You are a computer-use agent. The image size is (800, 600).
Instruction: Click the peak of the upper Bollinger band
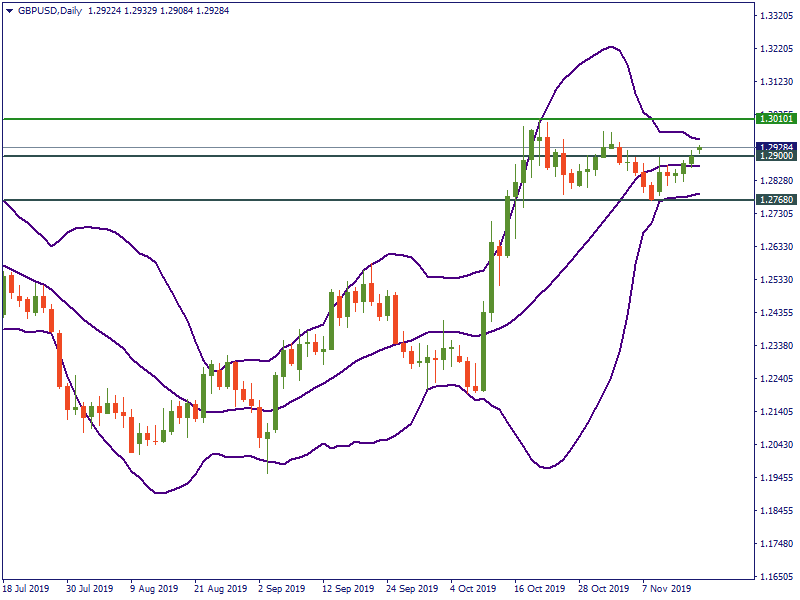coord(610,46)
